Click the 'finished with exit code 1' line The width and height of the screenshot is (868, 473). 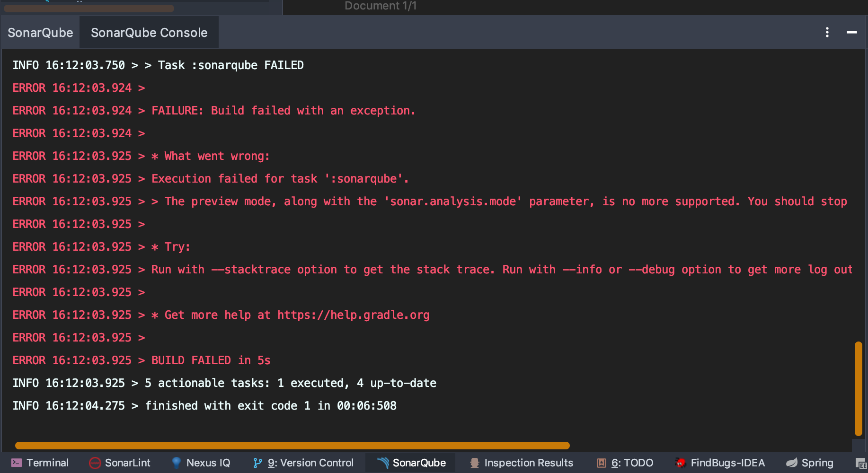204,406
